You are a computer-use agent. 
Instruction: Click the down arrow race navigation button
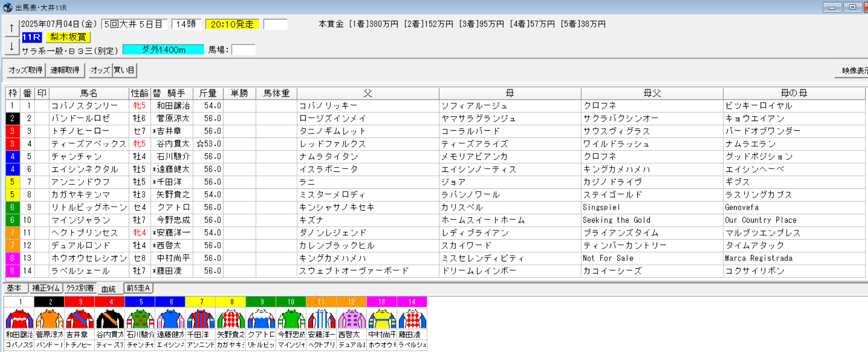(x=12, y=46)
